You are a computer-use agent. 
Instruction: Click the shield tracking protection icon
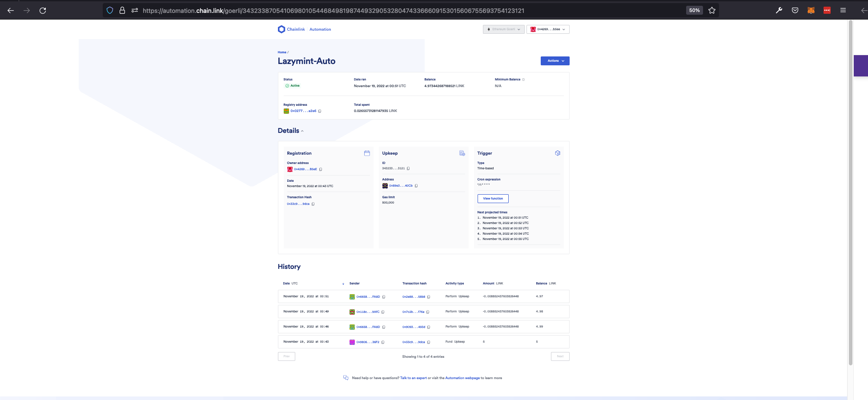coord(110,10)
